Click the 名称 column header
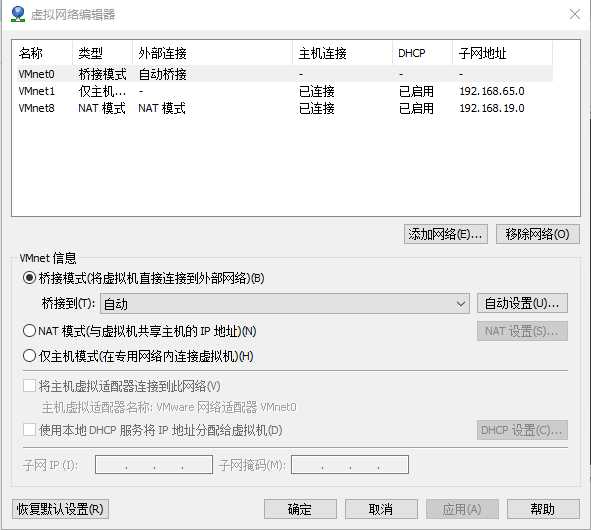Viewport: 591px width, 530px height. pos(42,53)
